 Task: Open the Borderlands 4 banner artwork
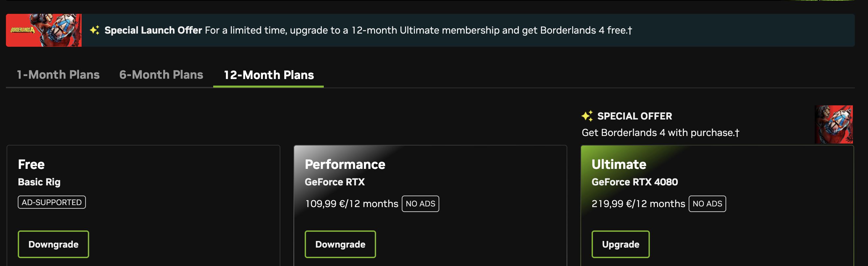[x=44, y=30]
